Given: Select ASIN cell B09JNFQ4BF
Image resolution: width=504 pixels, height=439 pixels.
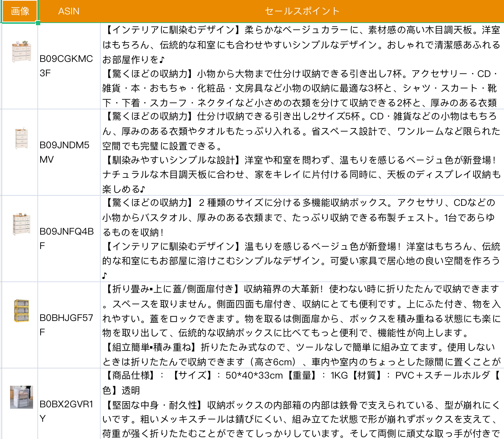Looking at the screenshot, I should [x=69, y=239].
